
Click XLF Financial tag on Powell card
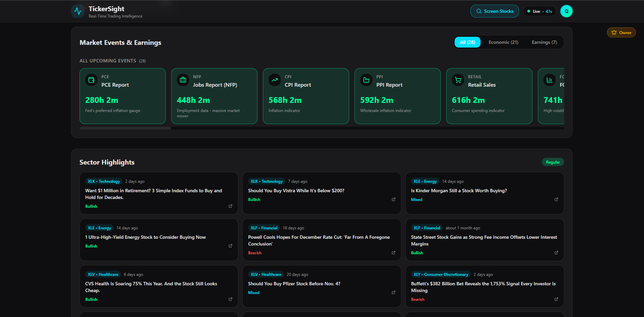coord(264,228)
